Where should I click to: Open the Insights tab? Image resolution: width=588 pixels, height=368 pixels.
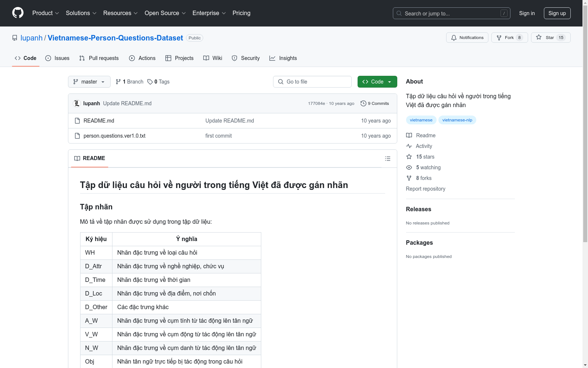pyautogui.click(x=283, y=58)
